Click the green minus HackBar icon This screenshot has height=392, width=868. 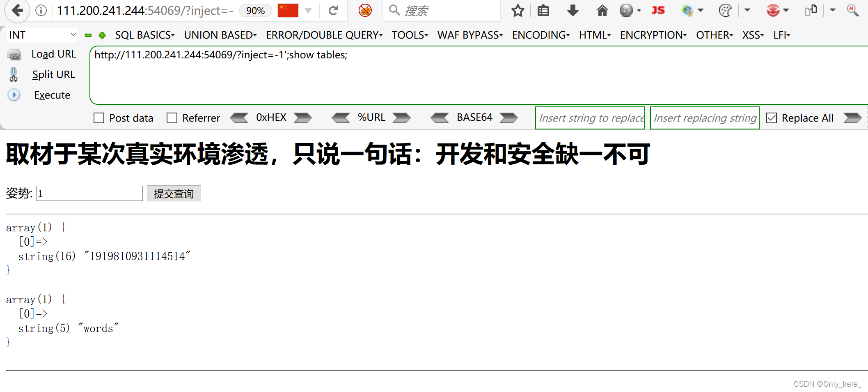pos(88,35)
